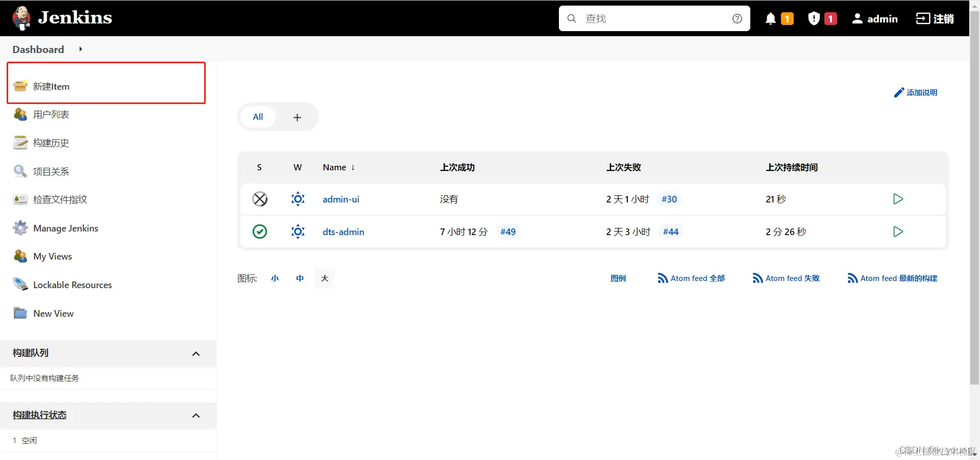Open build #30 of admin-ui

669,199
